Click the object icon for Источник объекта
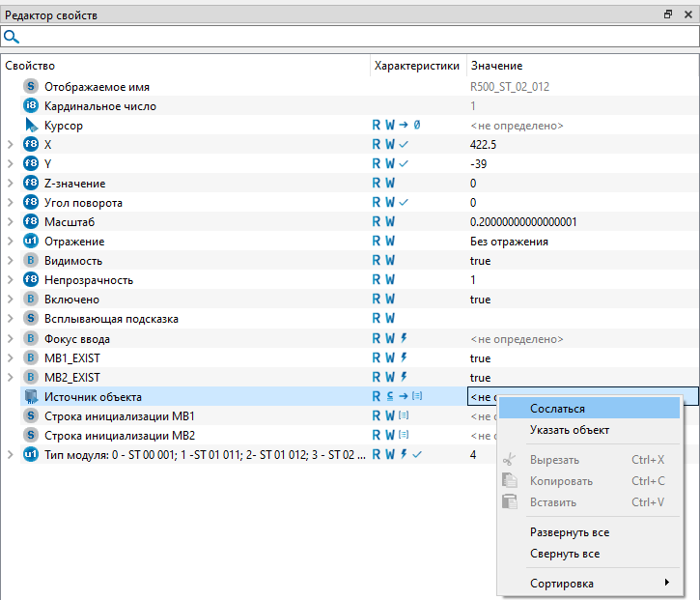700x600 pixels. pyautogui.click(x=31, y=397)
